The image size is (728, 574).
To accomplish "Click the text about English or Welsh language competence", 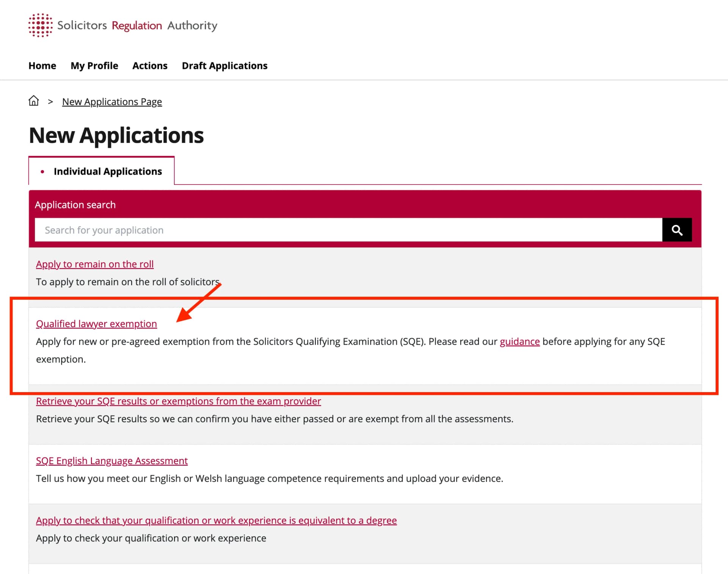I will pos(270,479).
